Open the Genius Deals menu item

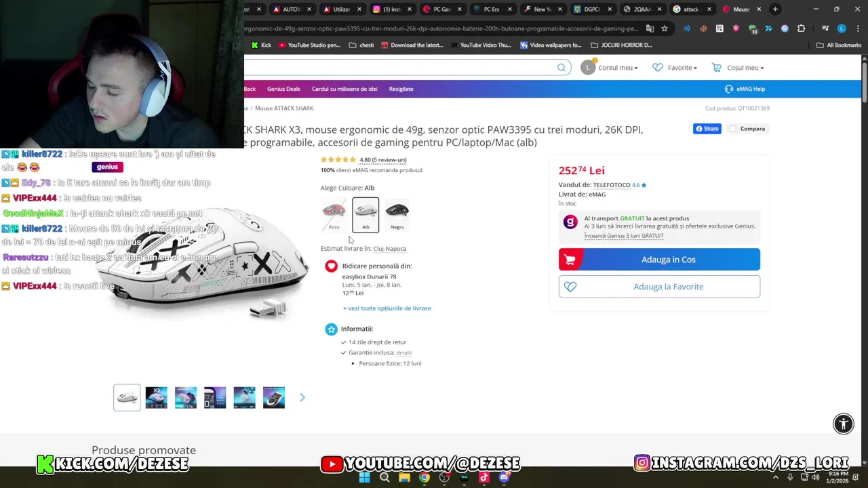tap(283, 89)
